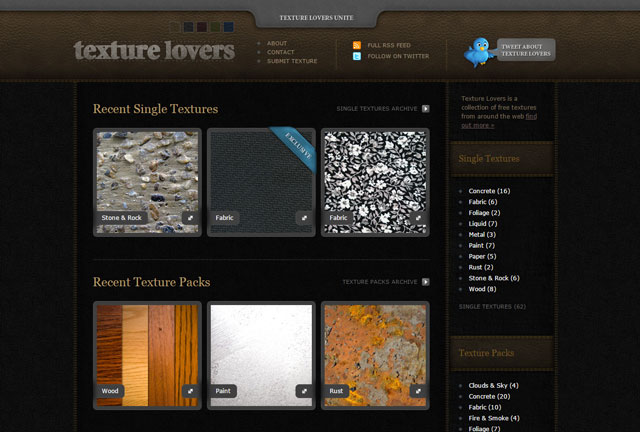
Task: Click the texture lovers logo
Action: point(154,51)
